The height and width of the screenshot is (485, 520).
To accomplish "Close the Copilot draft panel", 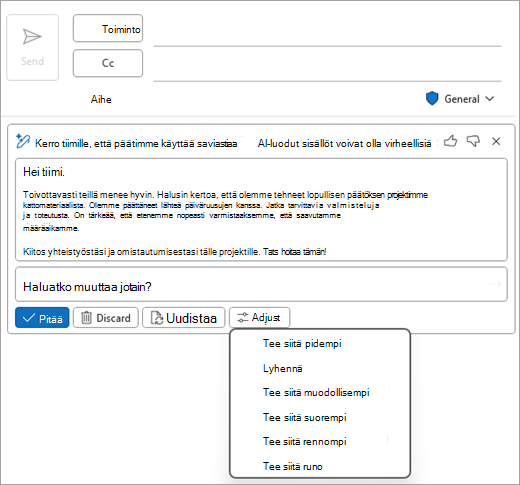I will click(x=496, y=141).
